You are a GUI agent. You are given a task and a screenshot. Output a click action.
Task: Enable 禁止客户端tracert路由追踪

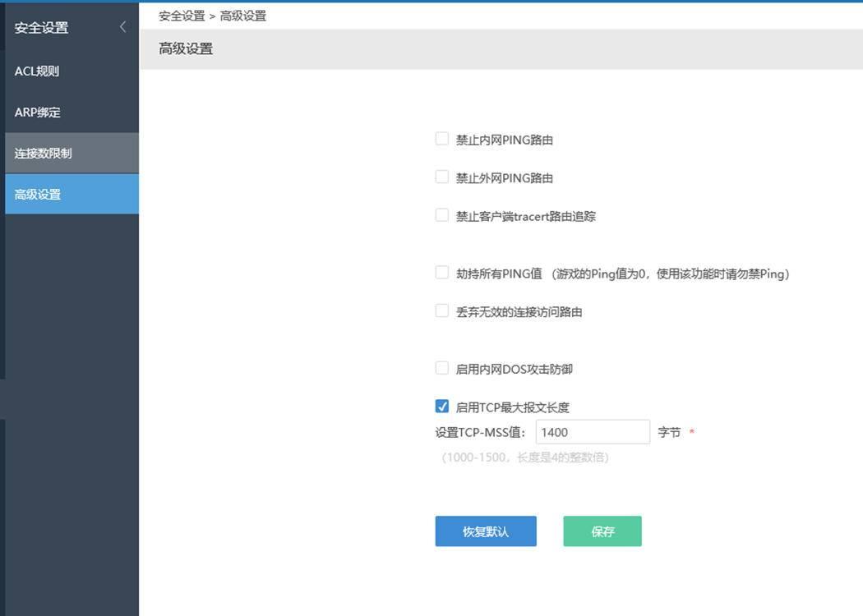click(x=441, y=215)
